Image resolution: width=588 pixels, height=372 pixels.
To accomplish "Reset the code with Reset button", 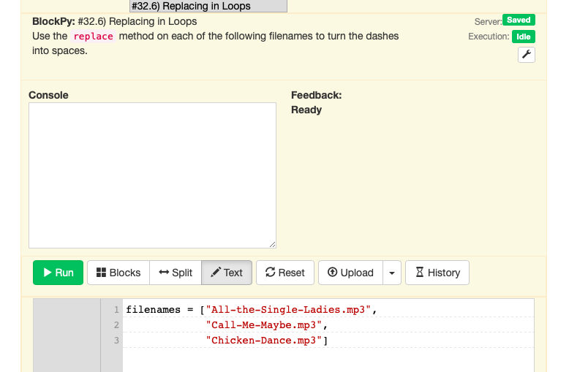I will tap(285, 273).
